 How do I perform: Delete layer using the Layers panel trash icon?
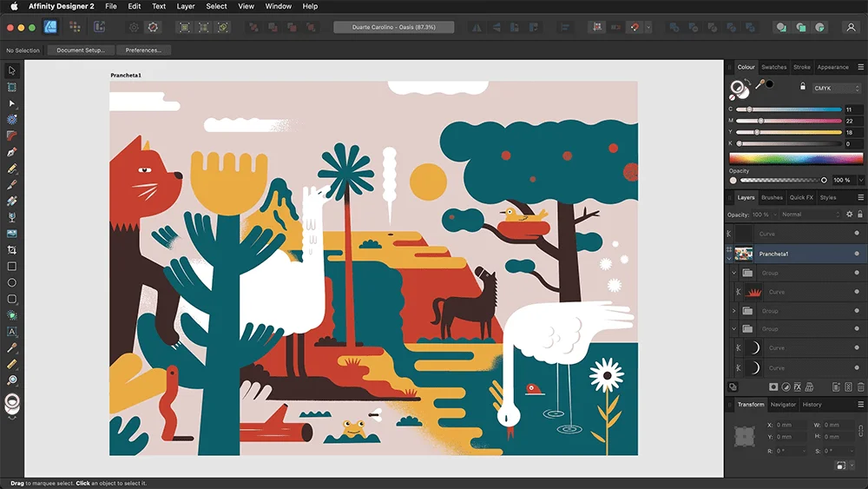pyautogui.click(x=860, y=387)
